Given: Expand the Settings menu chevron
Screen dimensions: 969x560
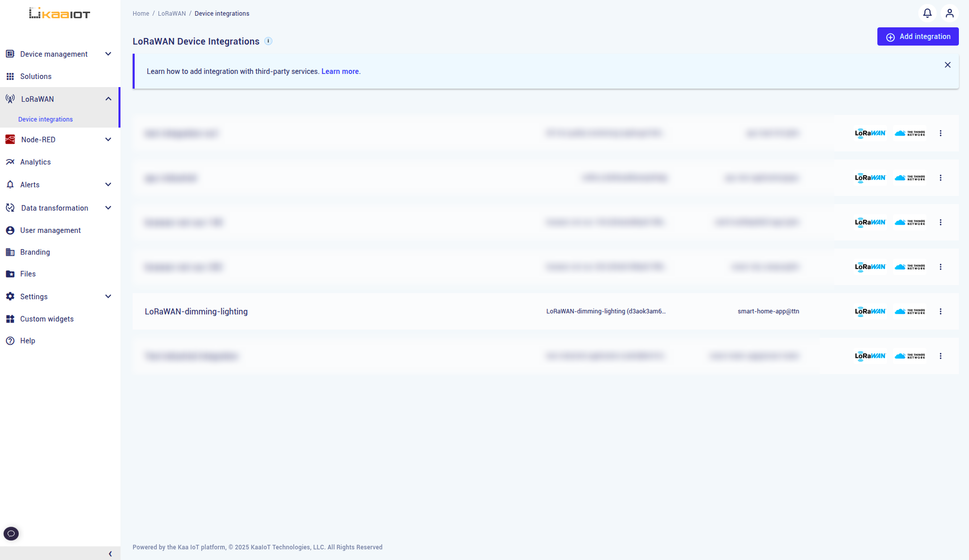Looking at the screenshot, I should (108, 296).
